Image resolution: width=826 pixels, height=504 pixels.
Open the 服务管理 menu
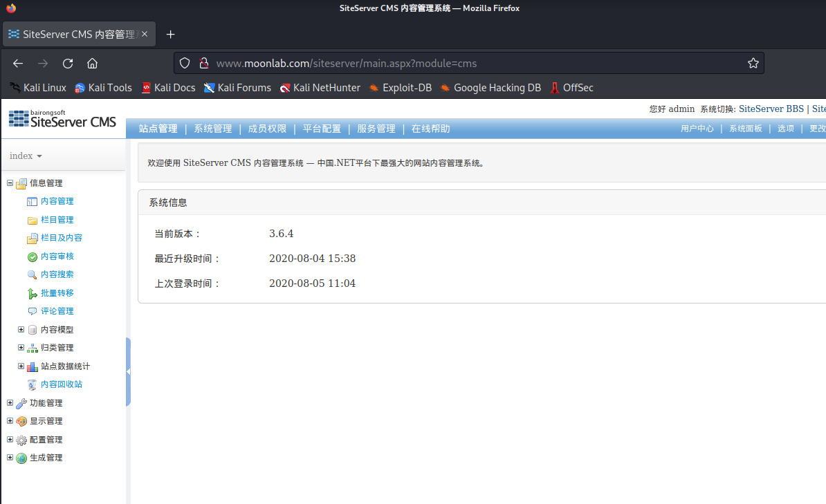(376, 129)
